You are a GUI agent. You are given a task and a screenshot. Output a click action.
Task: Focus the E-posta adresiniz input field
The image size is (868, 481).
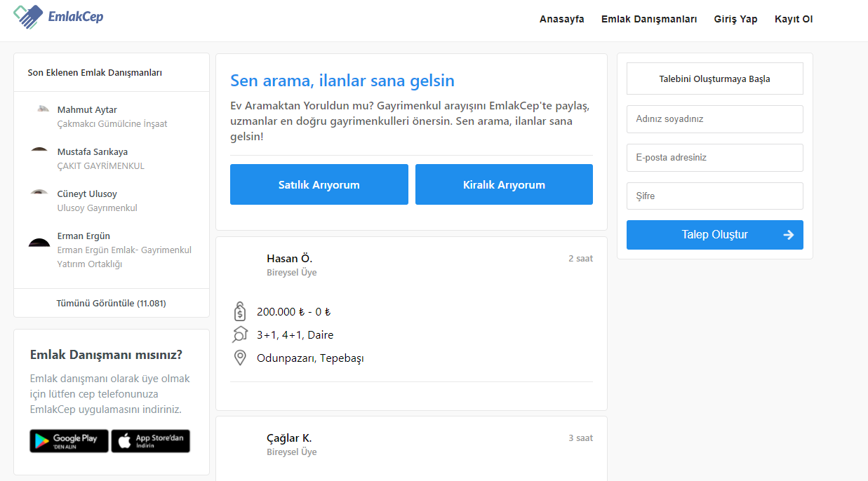point(715,158)
